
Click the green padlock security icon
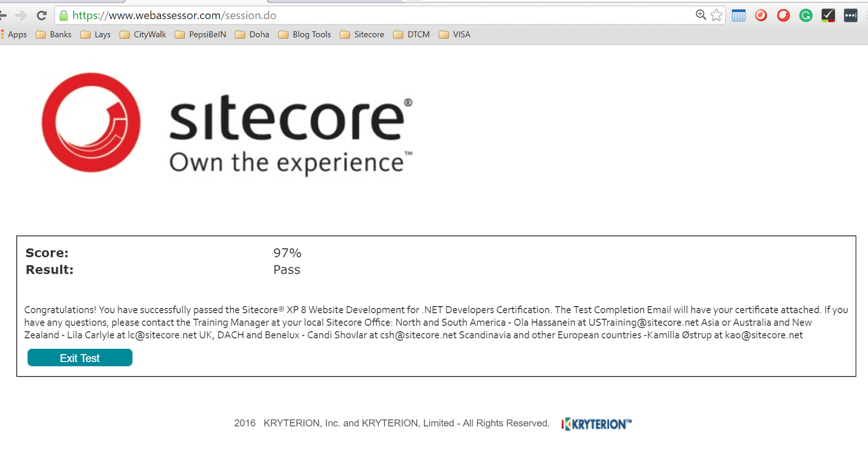pos(63,16)
